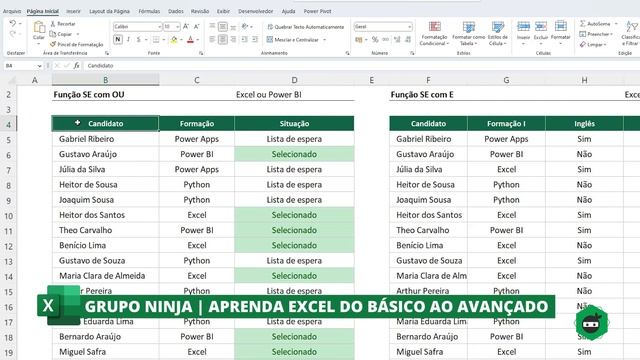
Task: Toggle middle vertical alignment
Action: click(x=222, y=27)
